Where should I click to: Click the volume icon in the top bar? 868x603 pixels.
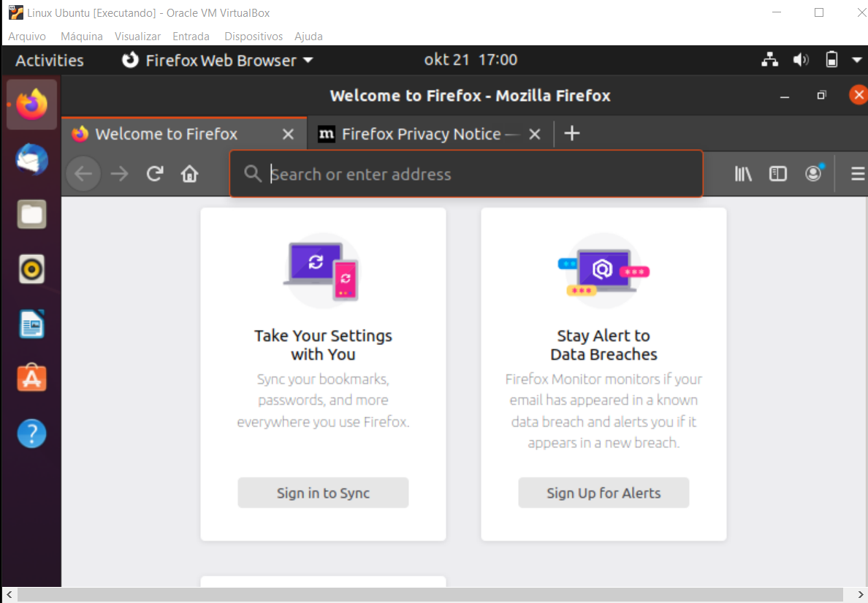pos(801,60)
